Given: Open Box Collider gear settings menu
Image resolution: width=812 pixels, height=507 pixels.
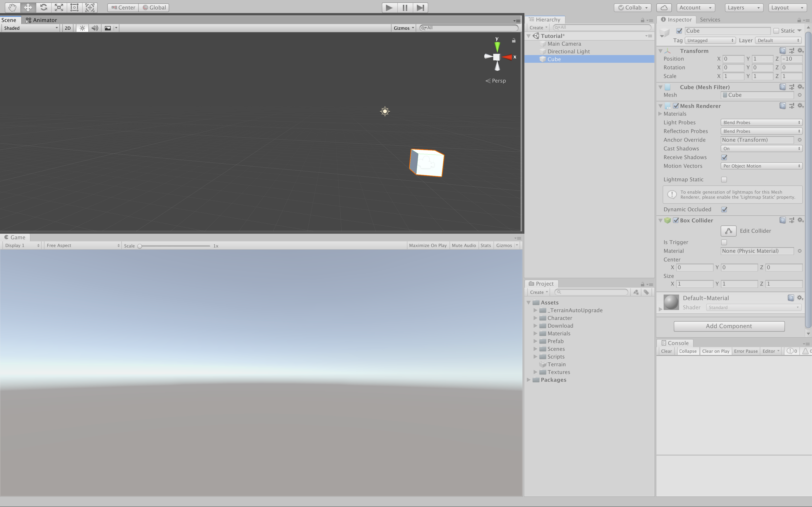Looking at the screenshot, I should coord(800,220).
